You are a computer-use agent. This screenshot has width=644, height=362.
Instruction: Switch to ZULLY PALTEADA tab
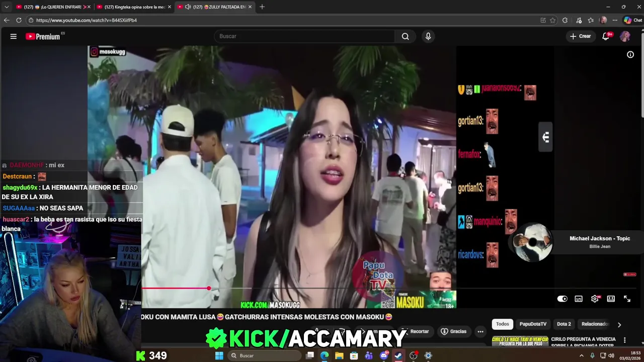click(x=215, y=7)
